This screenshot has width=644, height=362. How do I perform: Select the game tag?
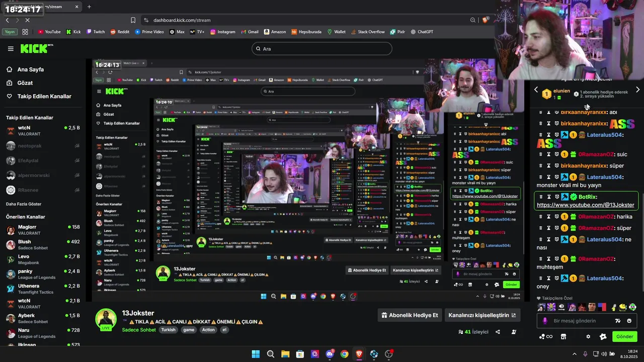coord(189,330)
